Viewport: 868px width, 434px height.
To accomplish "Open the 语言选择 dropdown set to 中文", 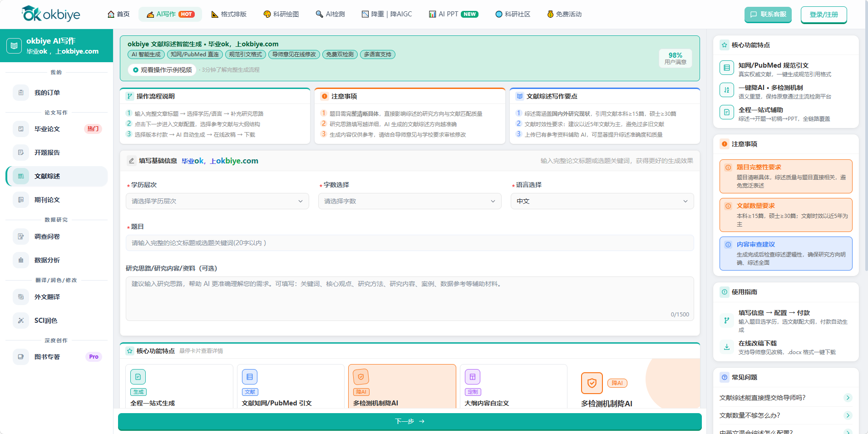I will click(602, 201).
